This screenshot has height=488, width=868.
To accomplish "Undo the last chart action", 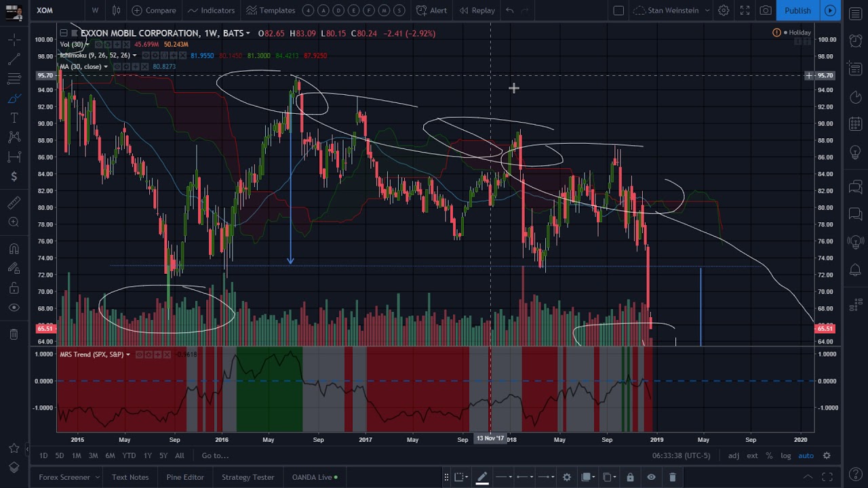I will pyautogui.click(x=509, y=10).
